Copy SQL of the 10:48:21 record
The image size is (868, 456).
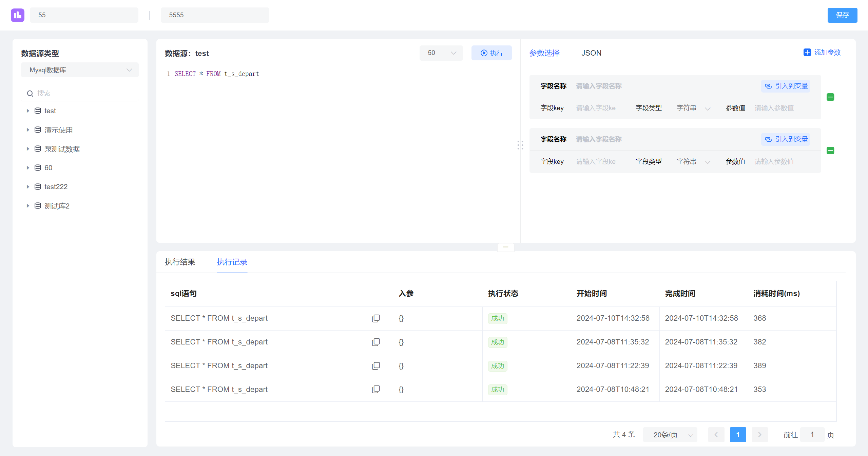pos(376,390)
